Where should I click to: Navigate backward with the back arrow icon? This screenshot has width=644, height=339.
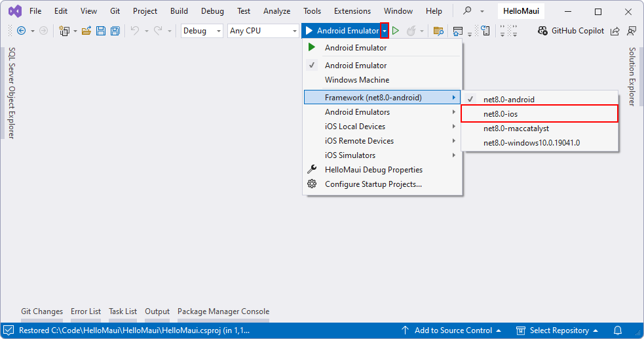click(22, 31)
